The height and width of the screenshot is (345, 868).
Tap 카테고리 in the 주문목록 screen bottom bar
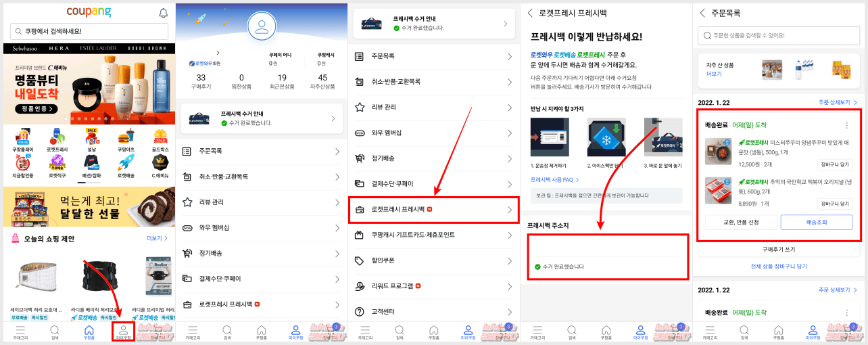(x=710, y=332)
